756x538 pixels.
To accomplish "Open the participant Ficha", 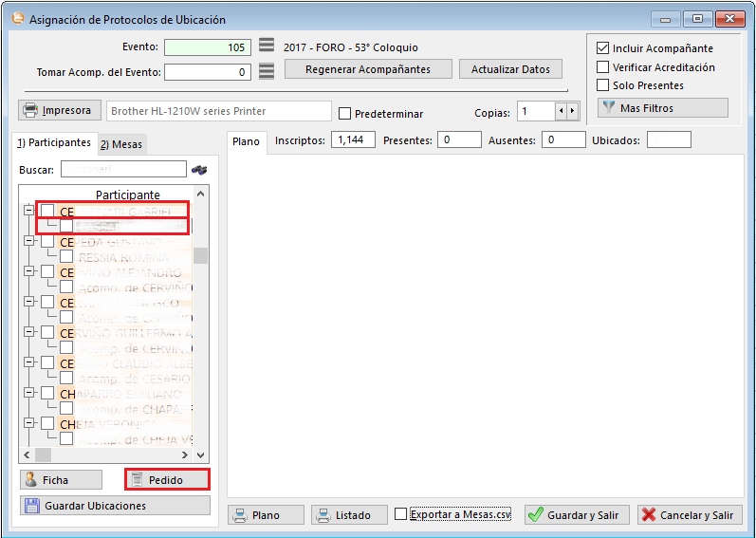I will [61, 480].
